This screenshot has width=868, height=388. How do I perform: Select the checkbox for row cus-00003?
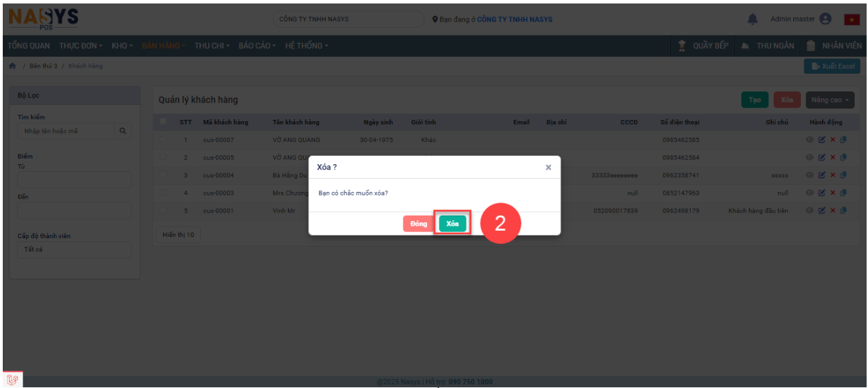point(163,193)
